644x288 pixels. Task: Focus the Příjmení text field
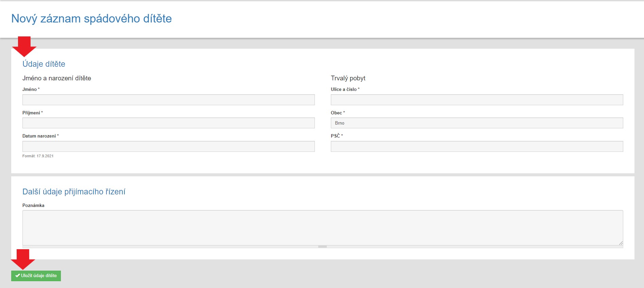coord(168,123)
